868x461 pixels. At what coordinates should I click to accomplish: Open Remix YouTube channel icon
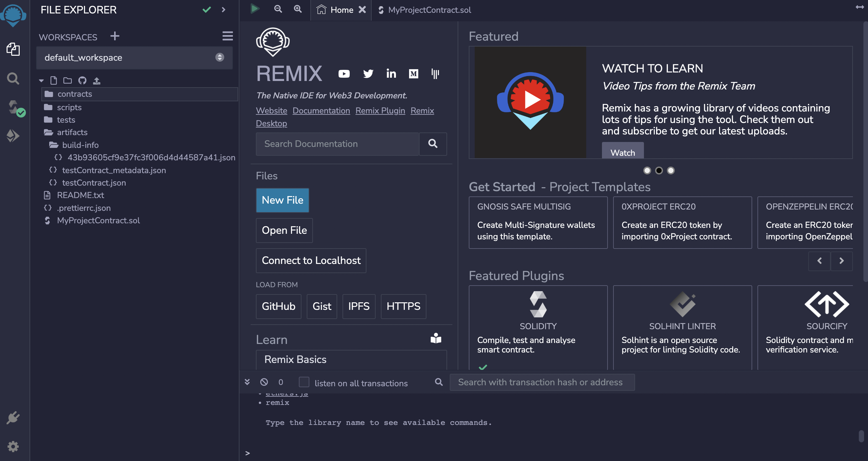coord(344,74)
